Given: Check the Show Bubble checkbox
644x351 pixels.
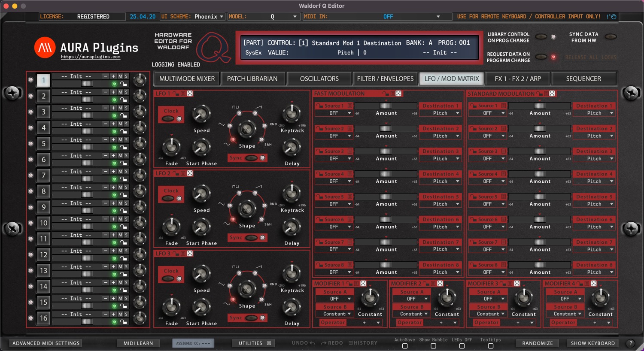Looking at the screenshot, I should 434,346.
